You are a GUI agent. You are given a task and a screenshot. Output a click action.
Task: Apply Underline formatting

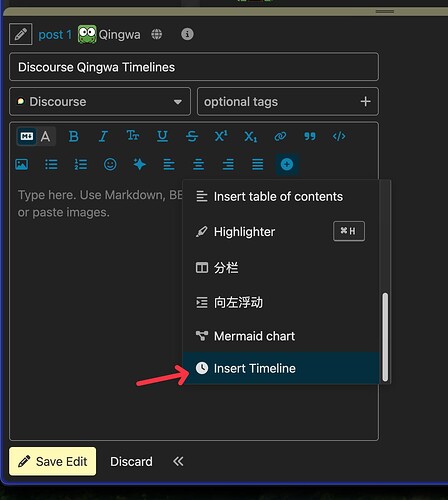162,136
